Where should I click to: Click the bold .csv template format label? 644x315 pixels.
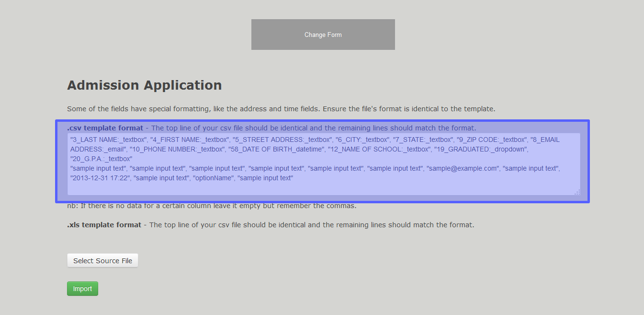105,128
